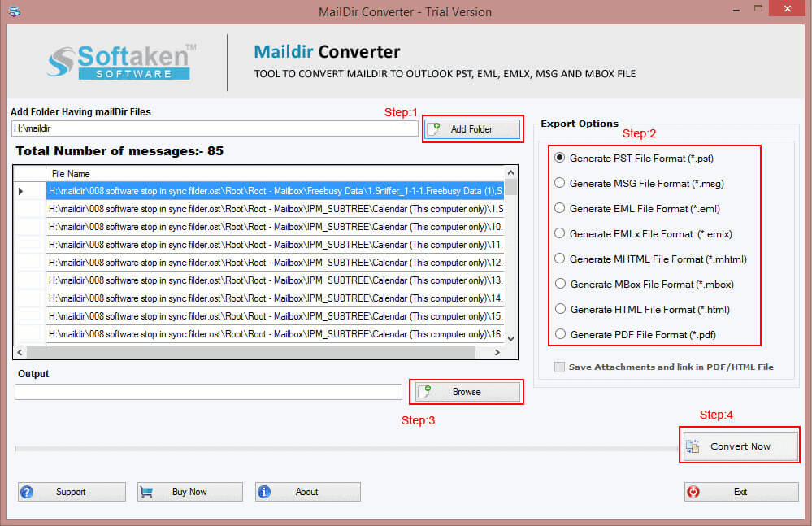The image size is (812, 526).
Task: Click the horizontal scroll left arrow
Action: tap(20, 353)
